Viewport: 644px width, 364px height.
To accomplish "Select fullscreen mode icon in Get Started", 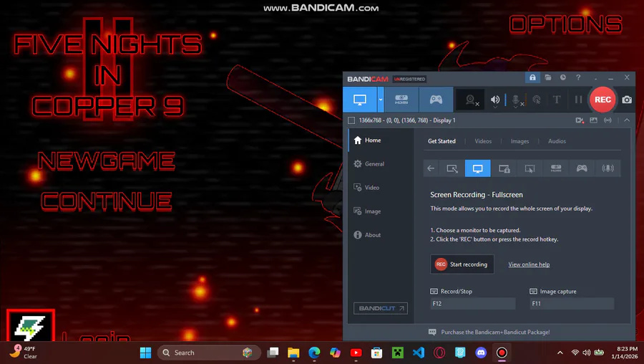I will (x=478, y=168).
